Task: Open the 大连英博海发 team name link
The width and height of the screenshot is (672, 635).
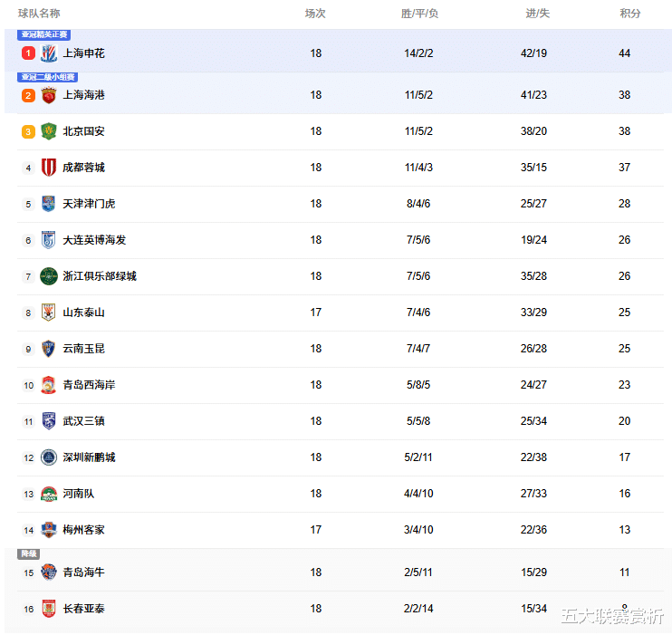Action: click(94, 240)
